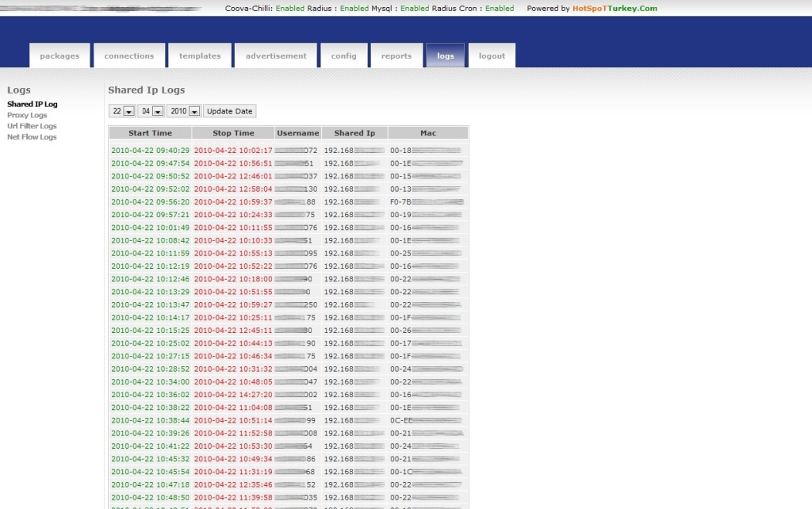
Task: Go to the advertisement tab
Action: tap(276, 55)
